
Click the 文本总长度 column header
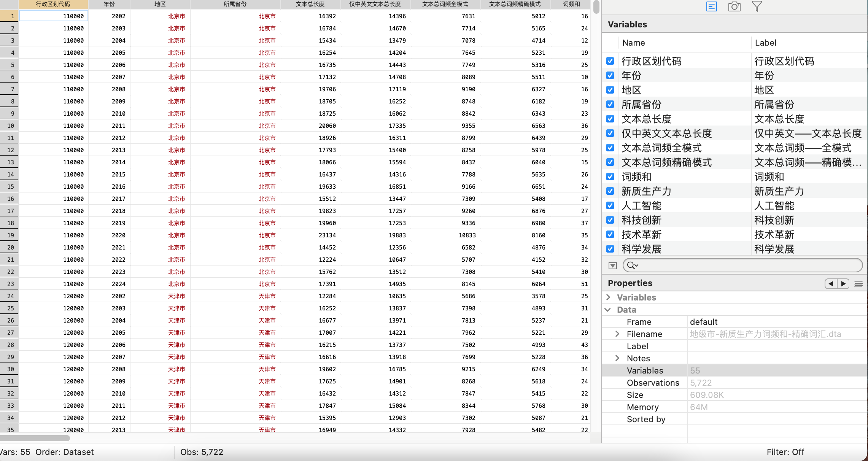pyautogui.click(x=310, y=4)
